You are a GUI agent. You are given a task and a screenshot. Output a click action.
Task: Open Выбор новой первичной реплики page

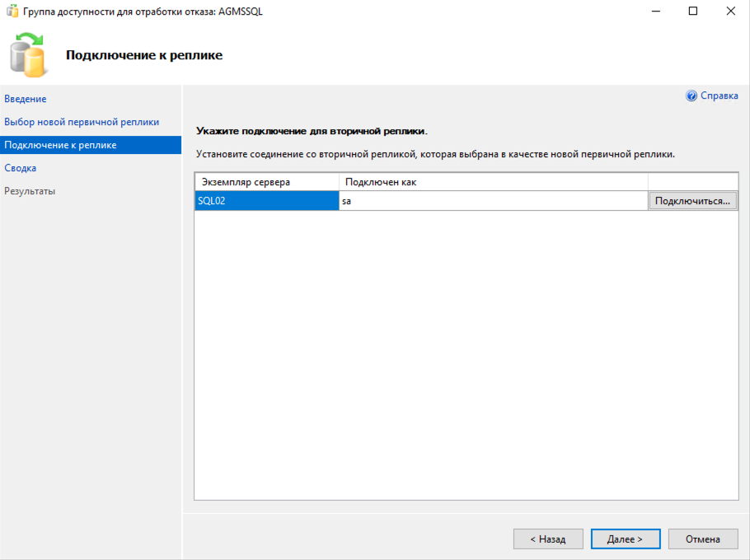pos(82,122)
